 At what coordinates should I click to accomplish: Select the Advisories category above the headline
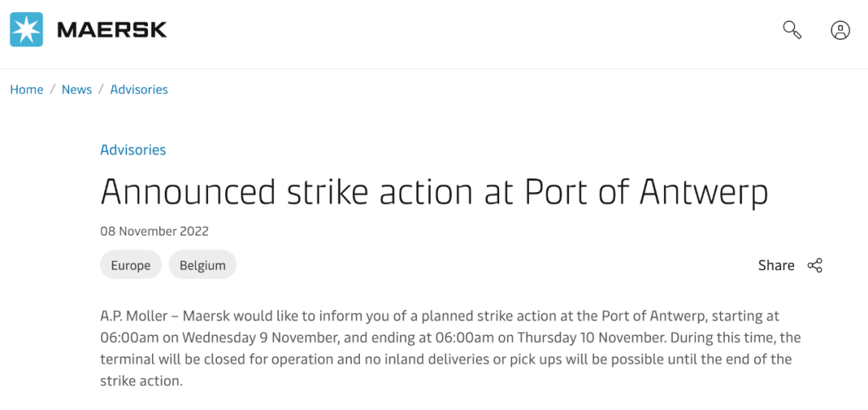click(133, 150)
